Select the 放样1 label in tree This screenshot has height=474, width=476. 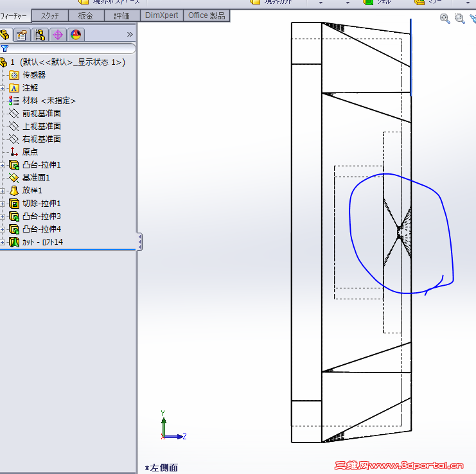tap(32, 191)
